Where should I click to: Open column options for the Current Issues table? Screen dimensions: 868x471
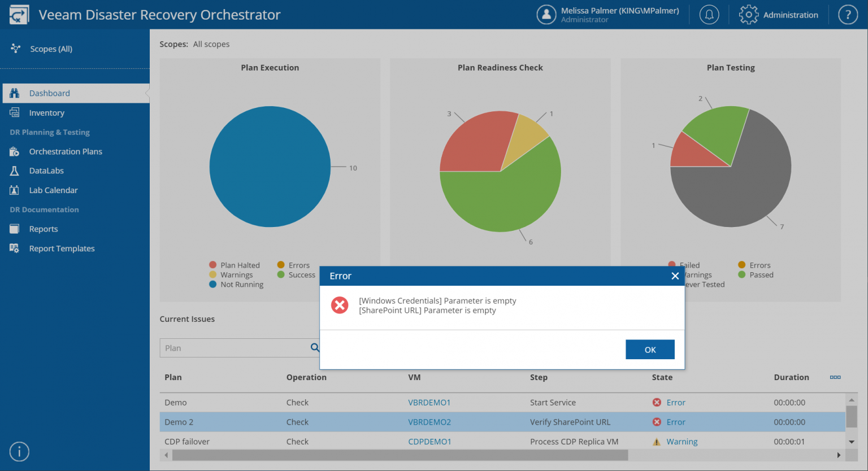[835, 377]
